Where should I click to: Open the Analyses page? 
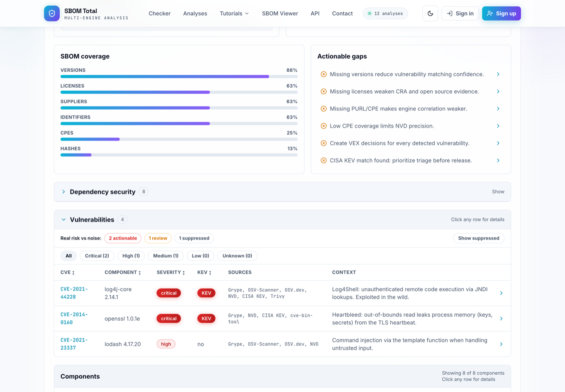(x=195, y=13)
